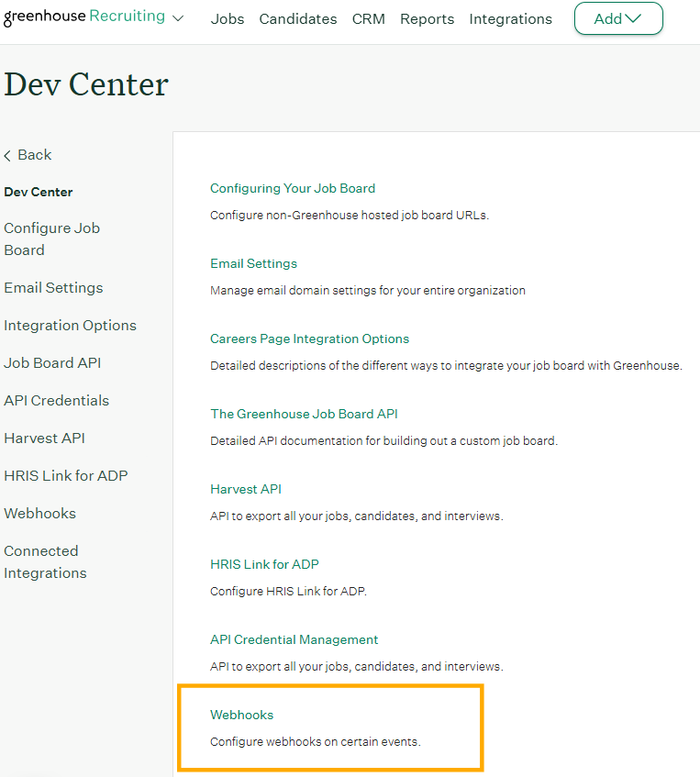700x777 pixels.
Task: Open Careers Page Integration Options link
Action: point(310,339)
